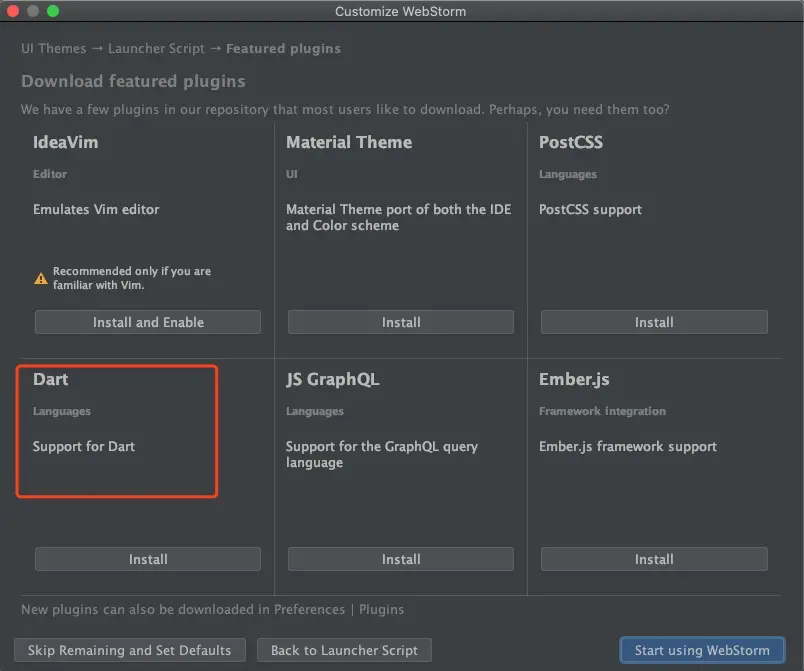Click the JS GraphQL plugin title
Image resolution: width=804 pixels, height=671 pixels.
(332, 379)
